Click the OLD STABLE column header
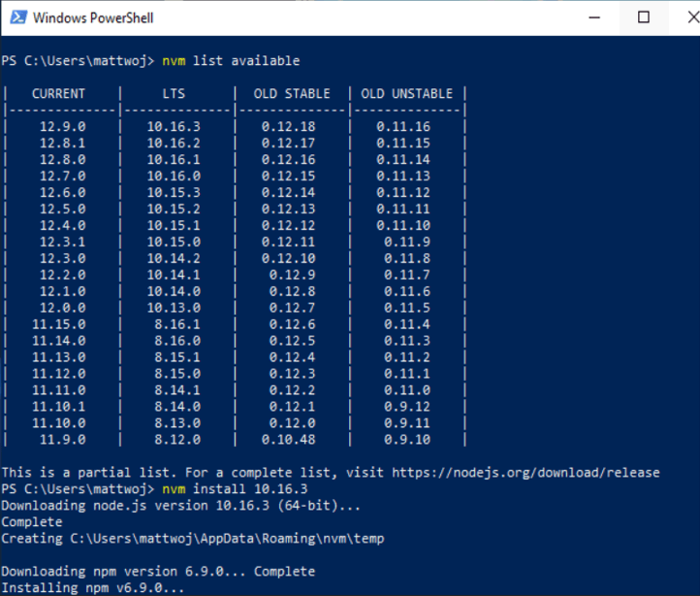The image size is (700, 596). [292, 94]
